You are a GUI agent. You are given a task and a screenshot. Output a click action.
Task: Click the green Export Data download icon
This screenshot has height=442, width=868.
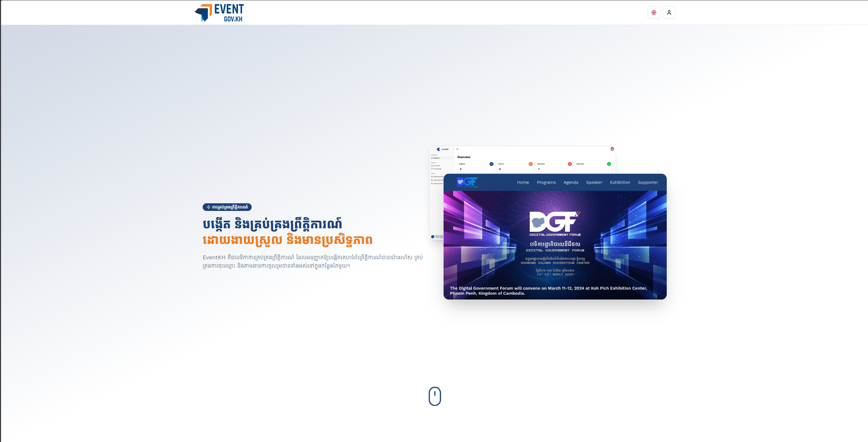click(x=609, y=164)
